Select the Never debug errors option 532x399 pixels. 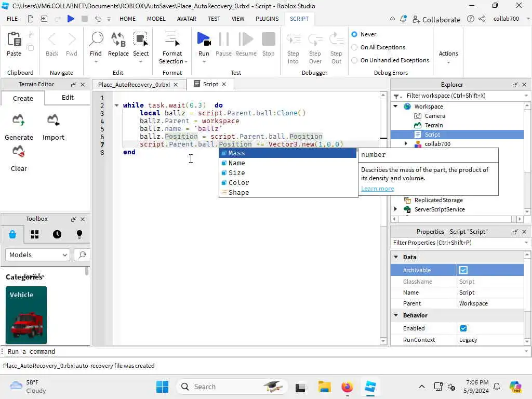coord(354,34)
